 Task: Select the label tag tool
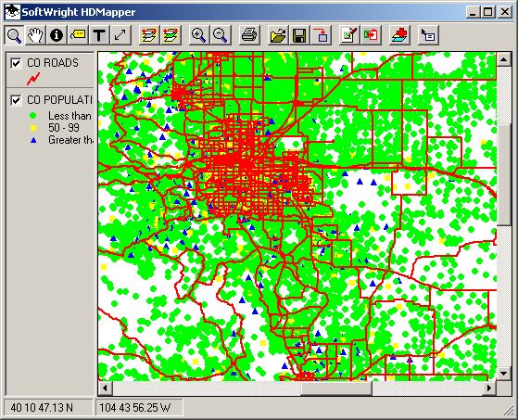point(78,35)
